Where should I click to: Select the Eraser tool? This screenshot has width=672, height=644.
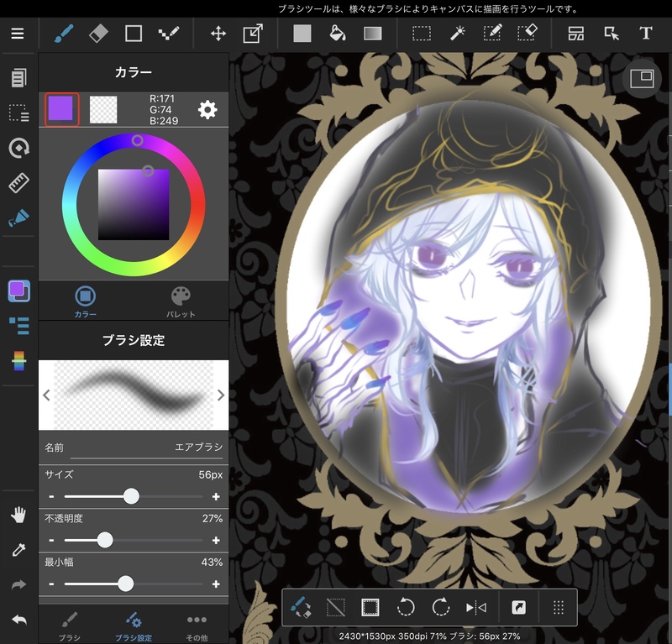[98, 34]
